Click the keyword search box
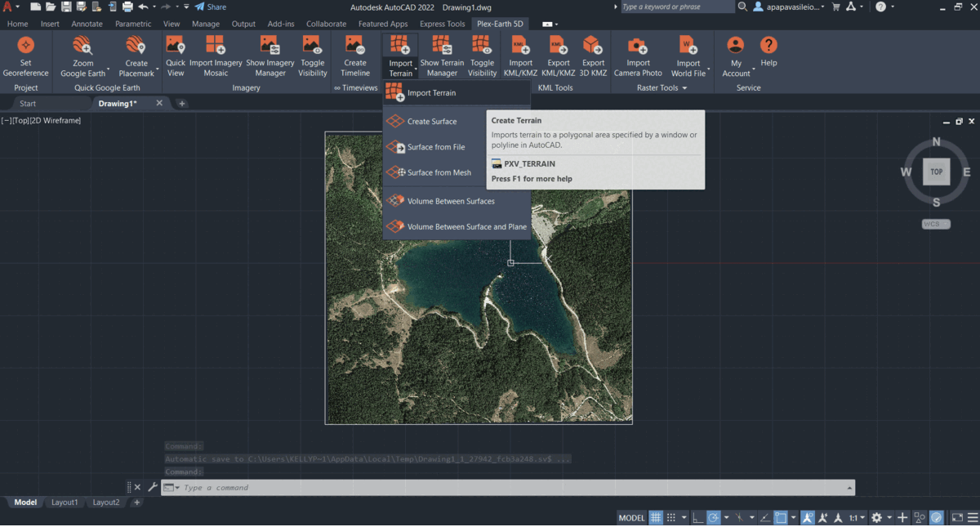 tap(677, 7)
